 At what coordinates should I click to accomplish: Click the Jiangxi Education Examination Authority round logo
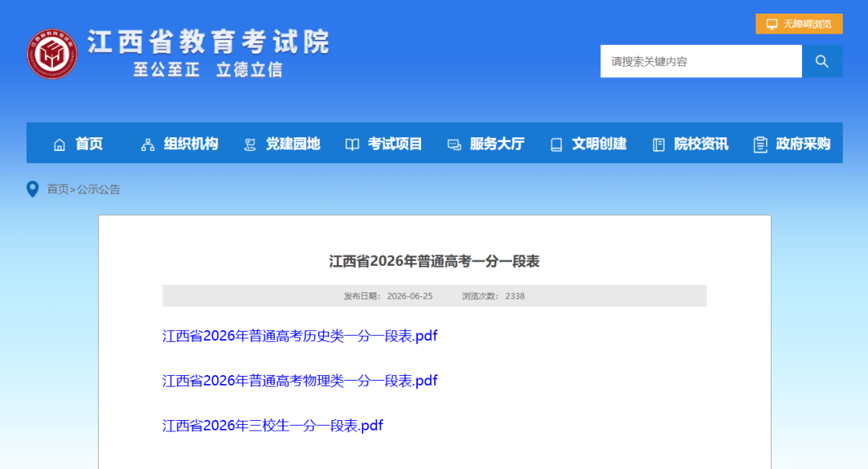point(52,54)
